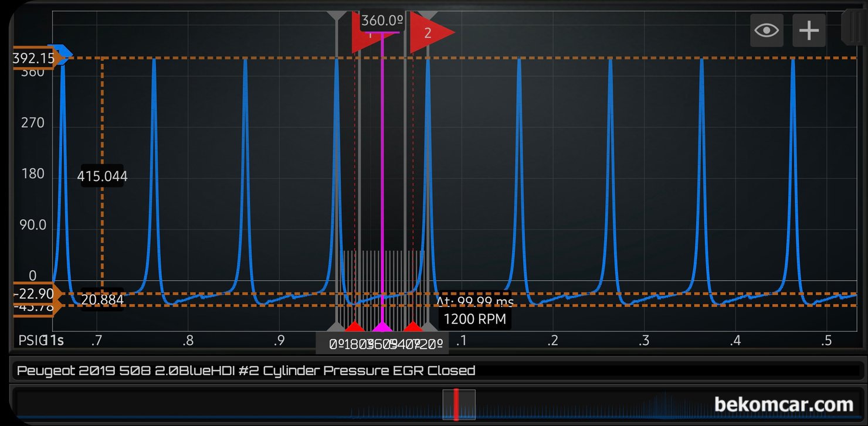Open the side panel handle at top-right edge

[x=854, y=26]
